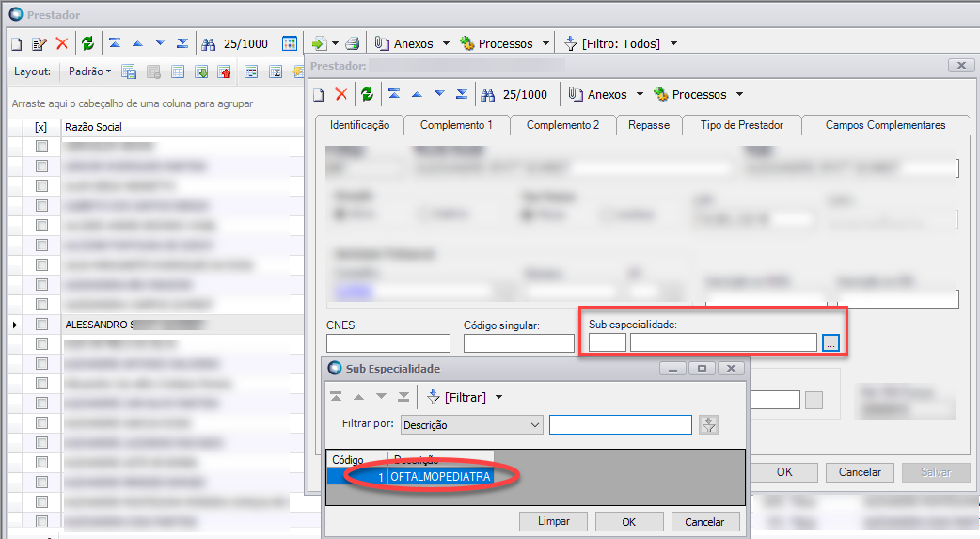
Task: Select the OFTALMOPEDIATRA row
Action: point(411,477)
